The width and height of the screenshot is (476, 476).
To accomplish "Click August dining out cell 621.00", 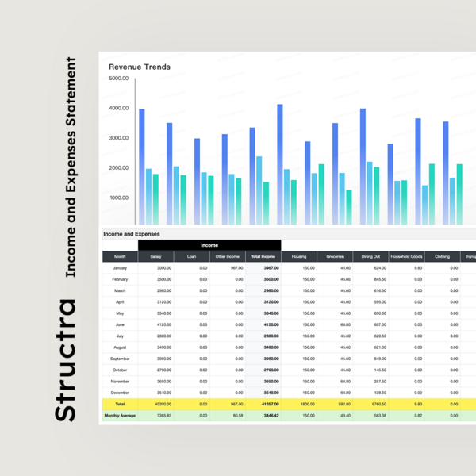I will (x=370, y=347).
